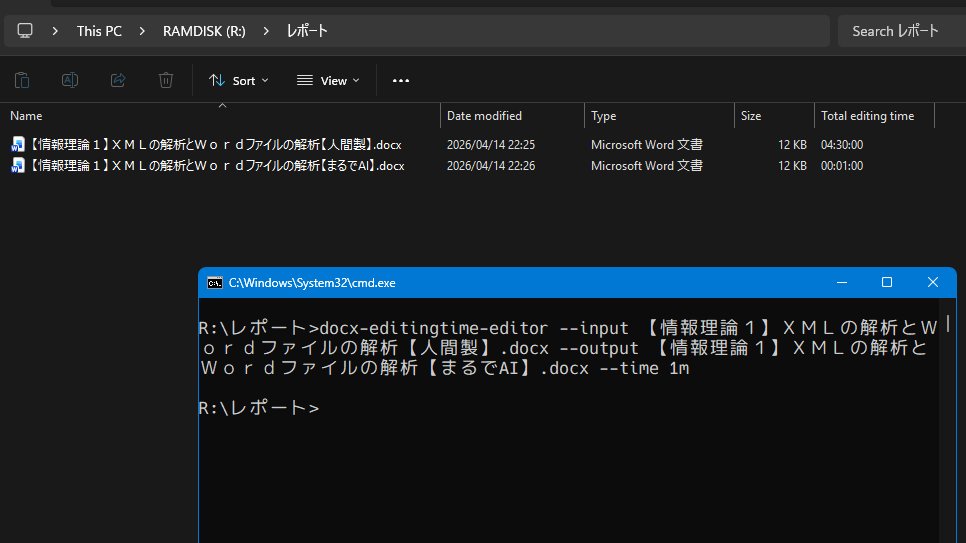This screenshot has height=543, width=966.
Task: Click Microsoft Word 文書 type of まるでAI file
Action: 647,166
